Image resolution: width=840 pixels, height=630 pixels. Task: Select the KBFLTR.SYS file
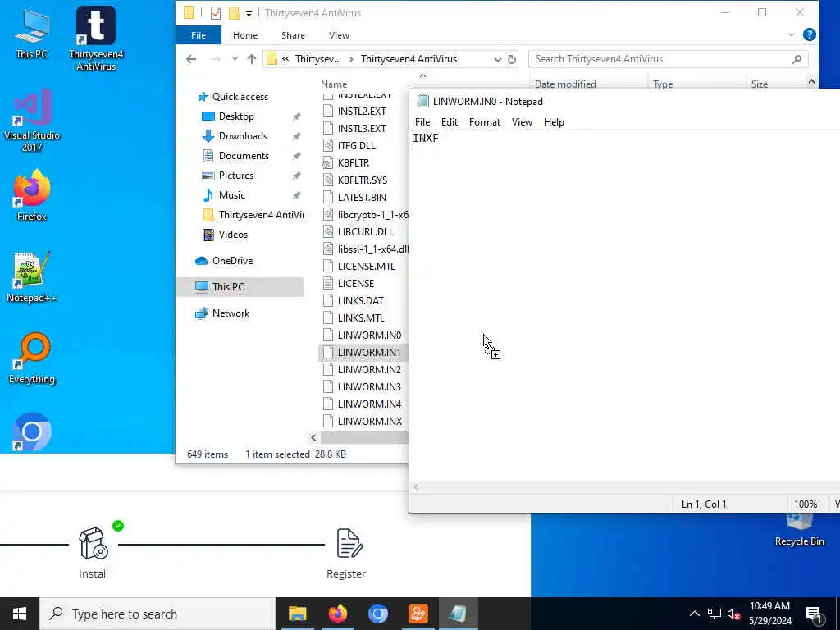tap(362, 180)
